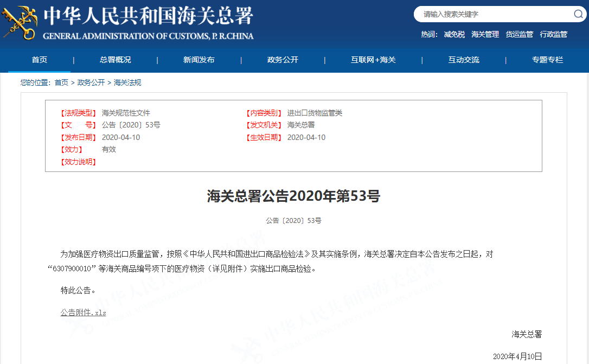The image size is (589, 364).
Task: Select hot word 货运监管
Action: (519, 34)
